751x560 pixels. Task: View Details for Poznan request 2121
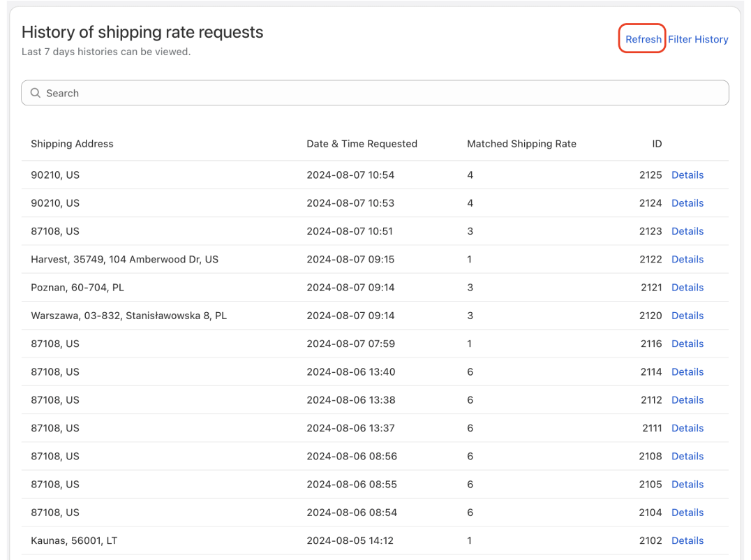pyautogui.click(x=687, y=288)
